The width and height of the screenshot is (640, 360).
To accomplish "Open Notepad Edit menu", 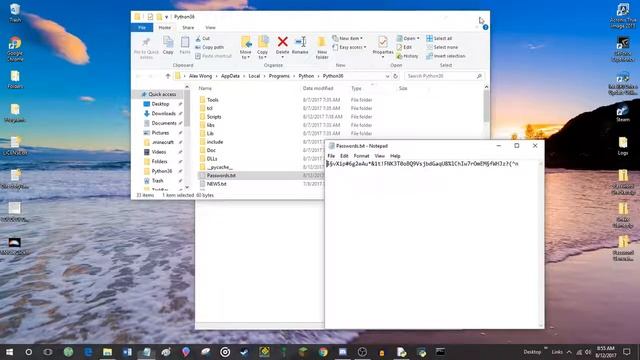I will [344, 156].
